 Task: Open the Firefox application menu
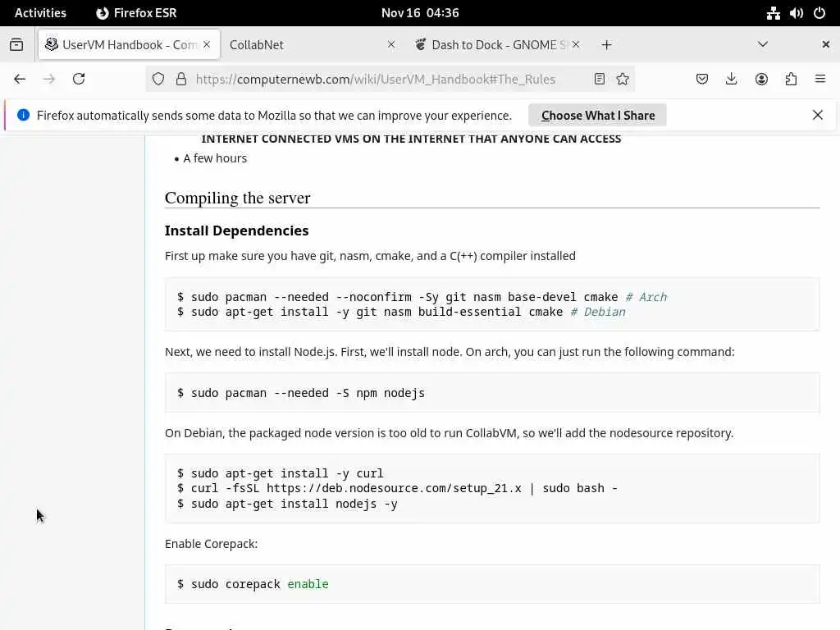coord(820,79)
